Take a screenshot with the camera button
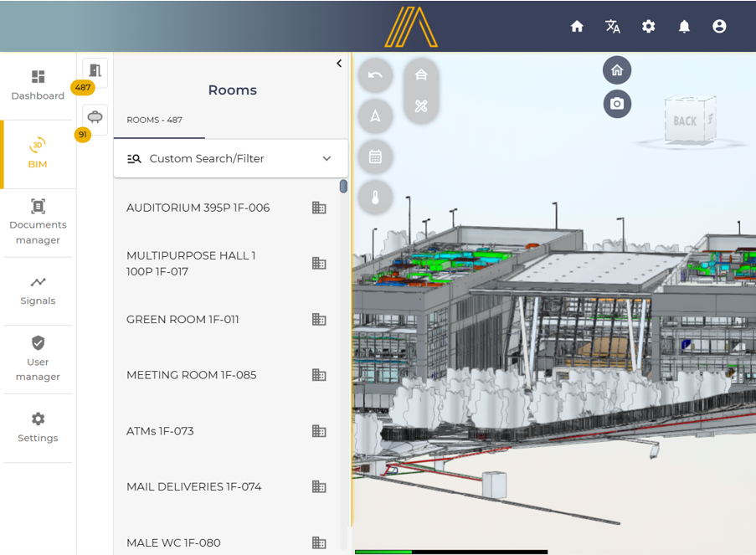 (617, 104)
